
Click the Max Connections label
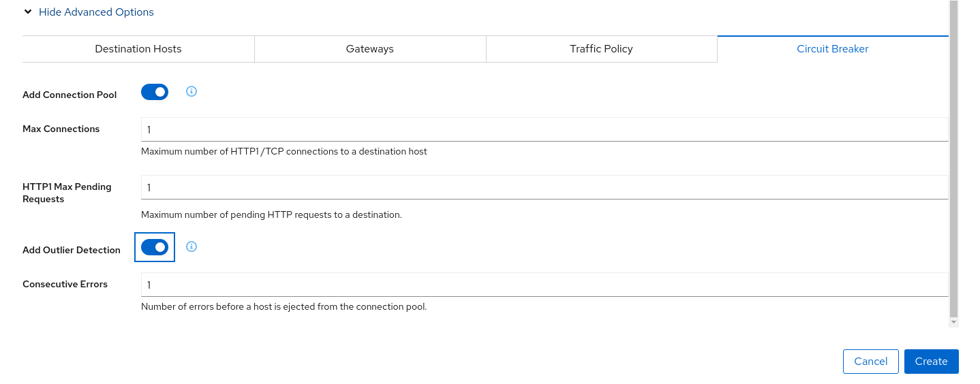point(61,129)
